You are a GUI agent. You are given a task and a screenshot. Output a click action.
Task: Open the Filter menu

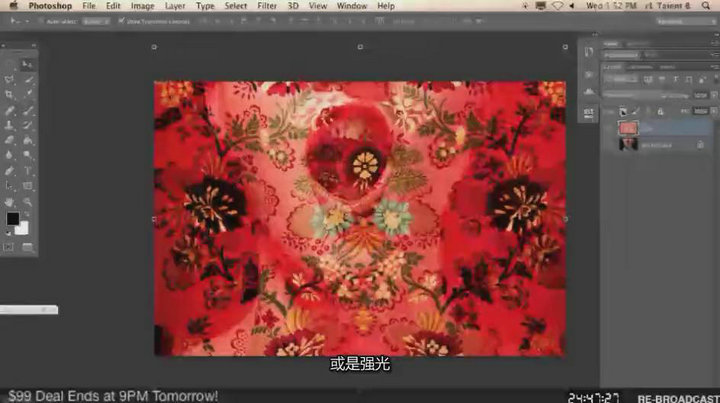267,6
